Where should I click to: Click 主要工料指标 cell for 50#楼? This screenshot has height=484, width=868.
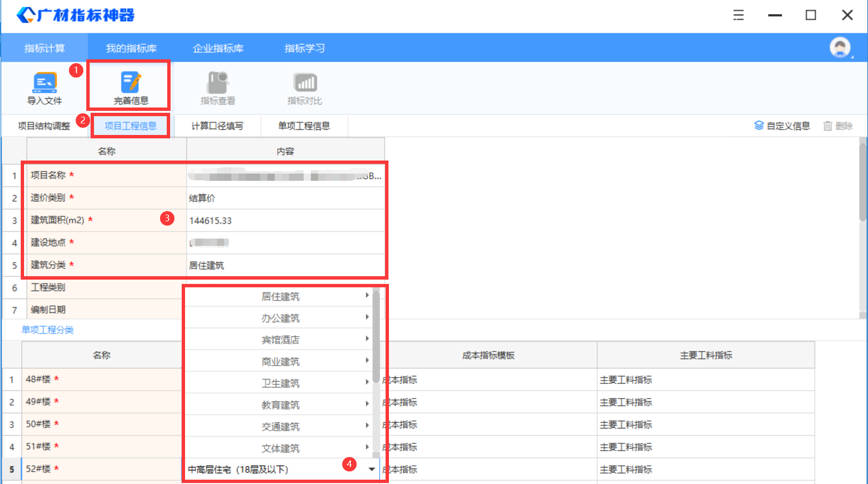(706, 424)
